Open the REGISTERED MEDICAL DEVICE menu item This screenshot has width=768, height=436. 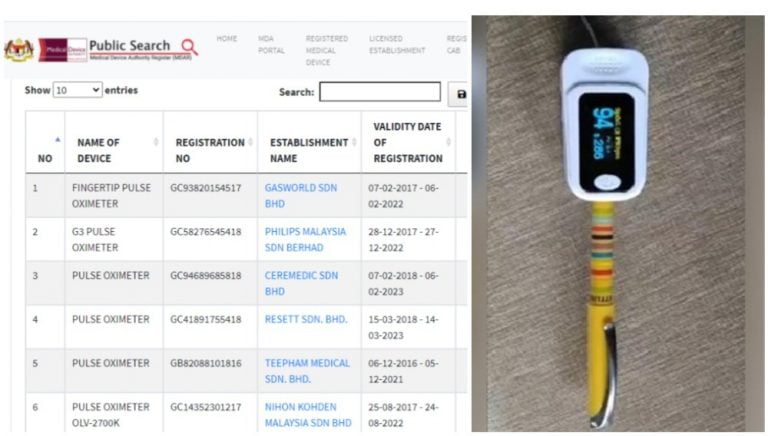327,50
